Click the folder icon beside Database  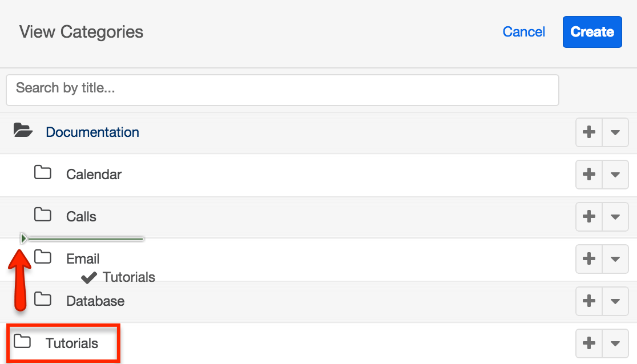[43, 300]
